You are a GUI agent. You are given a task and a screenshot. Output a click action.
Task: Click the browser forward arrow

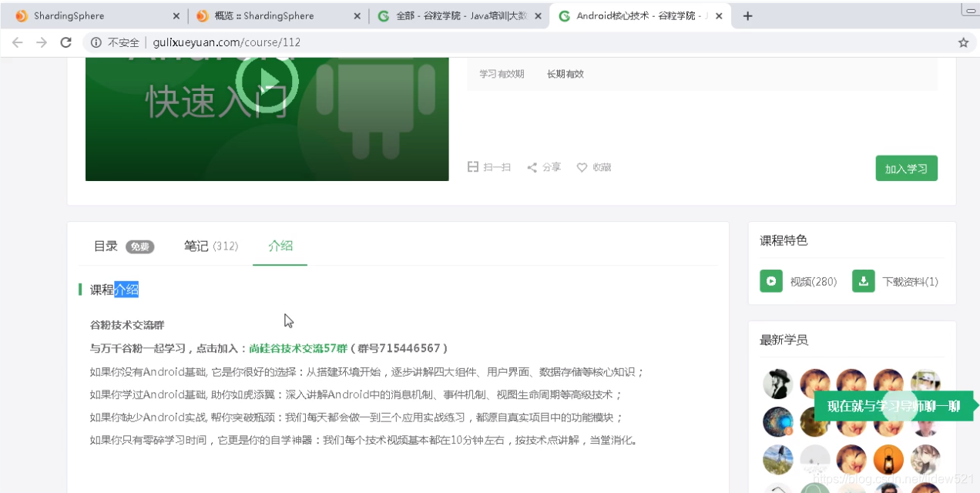coord(42,42)
